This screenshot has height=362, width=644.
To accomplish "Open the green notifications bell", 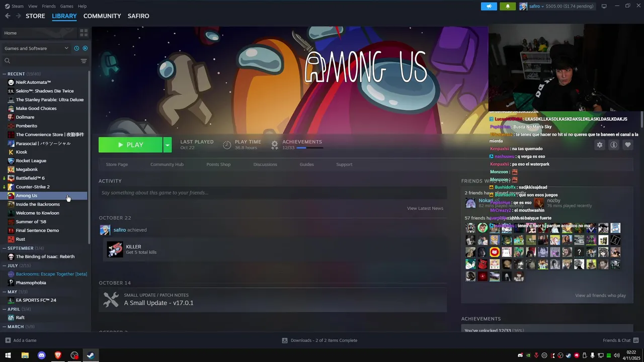I will click(x=508, y=6).
